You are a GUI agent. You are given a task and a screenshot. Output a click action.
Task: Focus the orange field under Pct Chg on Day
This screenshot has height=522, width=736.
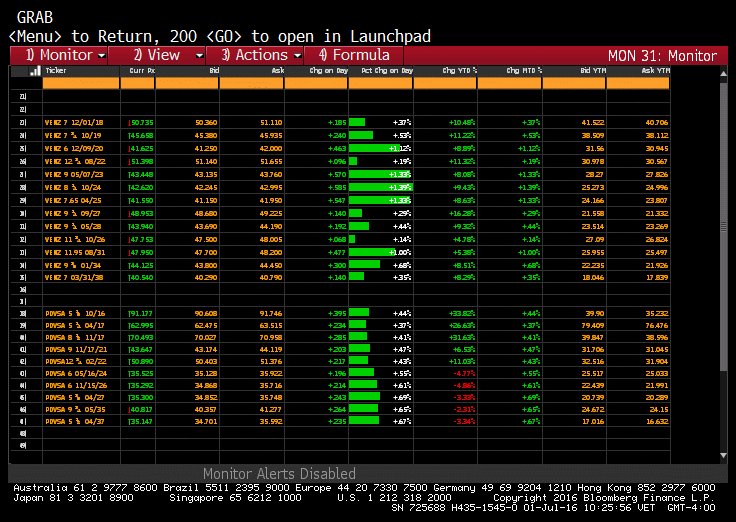point(381,84)
